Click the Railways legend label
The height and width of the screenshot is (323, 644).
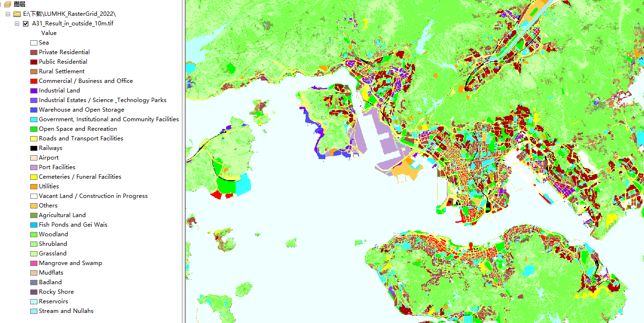[50, 148]
